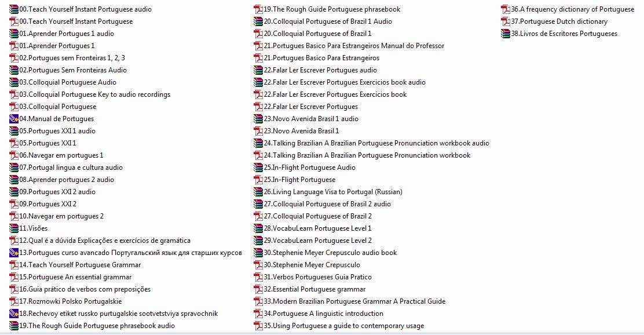Select the file 37.Portuguese Dutch dictionary
This screenshot has width=644, height=335.
pyautogui.click(x=559, y=21)
